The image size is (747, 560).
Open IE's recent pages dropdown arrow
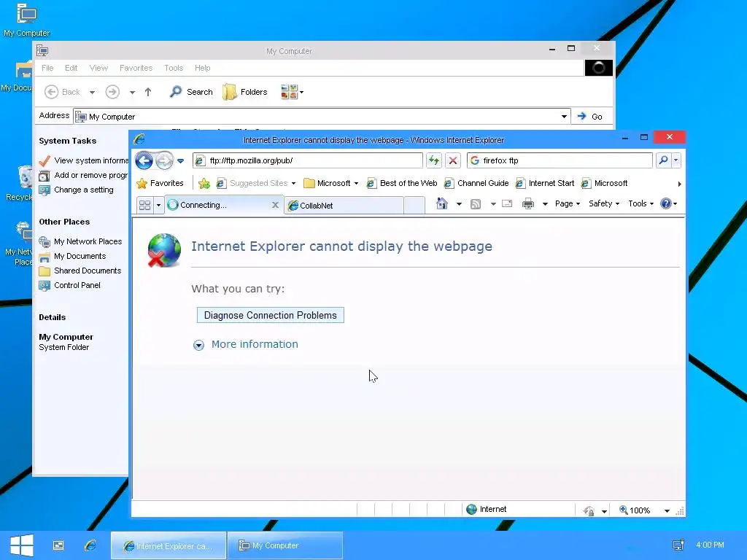181,161
